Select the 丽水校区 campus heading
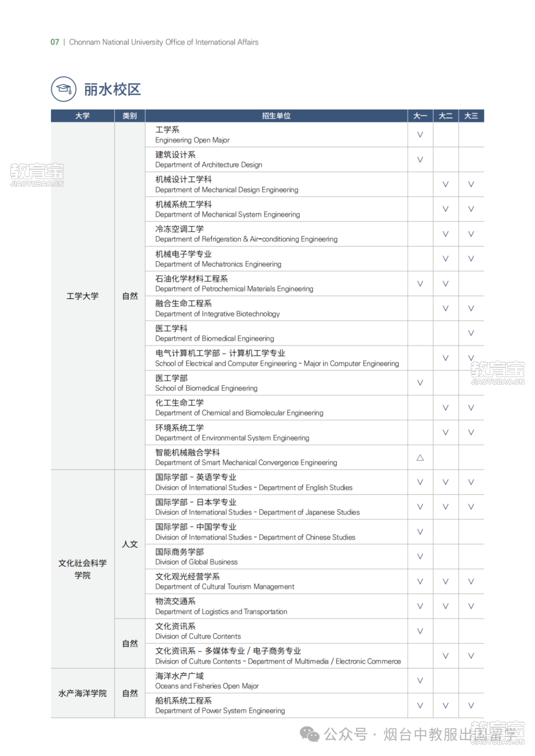 (x=112, y=90)
